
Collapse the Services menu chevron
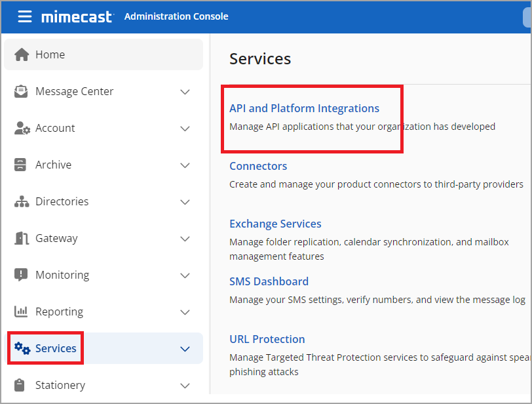[x=185, y=349]
